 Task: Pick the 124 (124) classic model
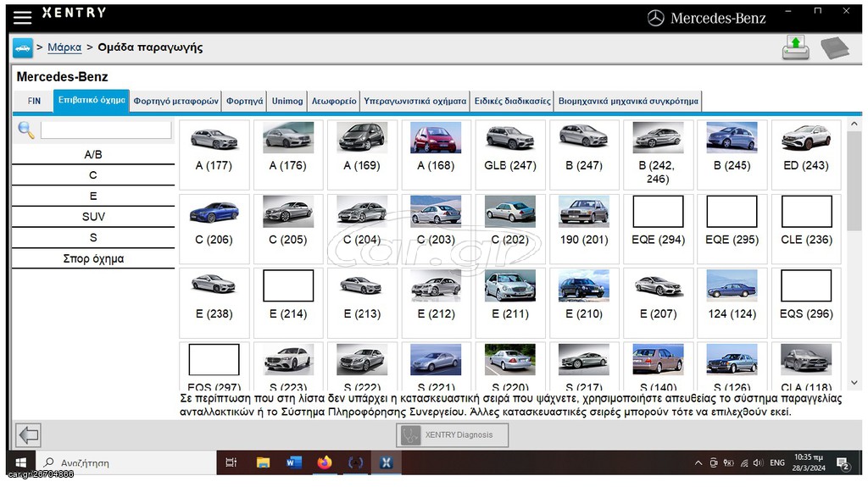tap(732, 302)
